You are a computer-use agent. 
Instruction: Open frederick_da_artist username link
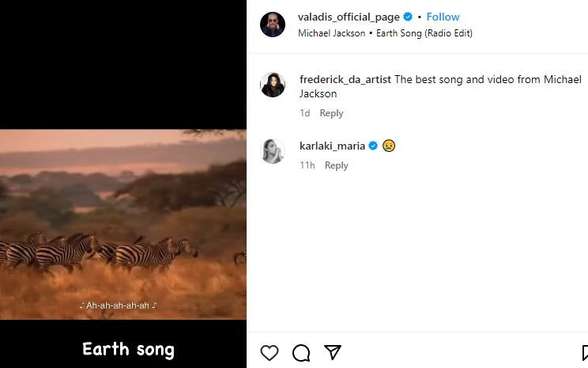click(x=345, y=79)
